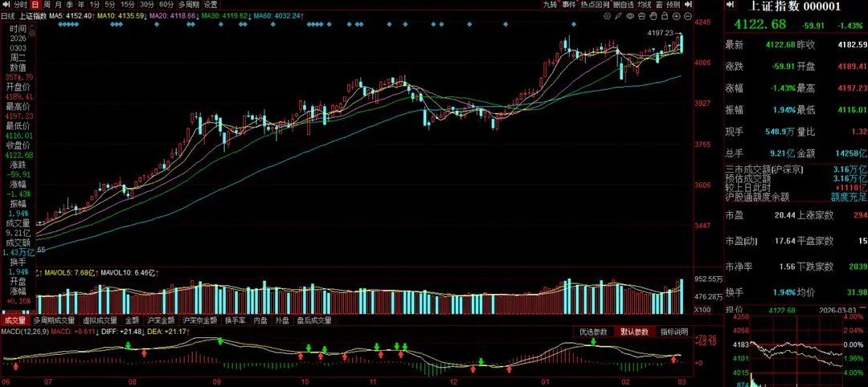Click the panel collapse arrow right of 预测

click(x=688, y=5)
